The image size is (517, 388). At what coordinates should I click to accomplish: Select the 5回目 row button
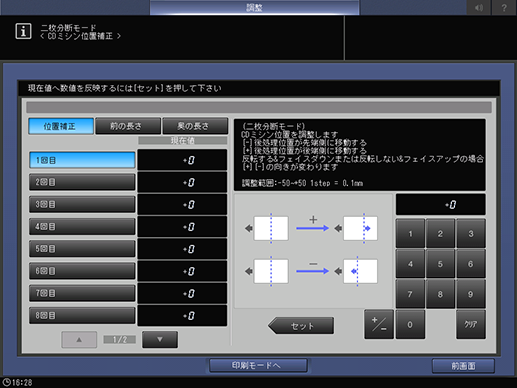tap(82, 249)
